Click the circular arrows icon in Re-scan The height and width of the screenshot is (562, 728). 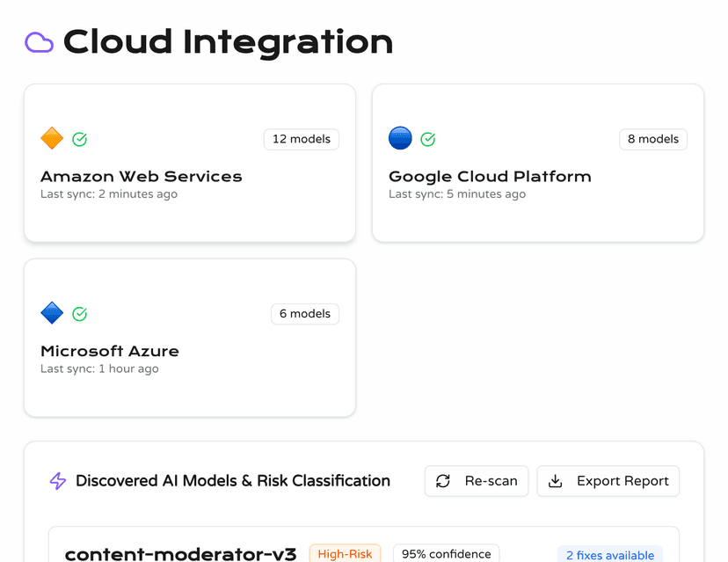(x=443, y=481)
